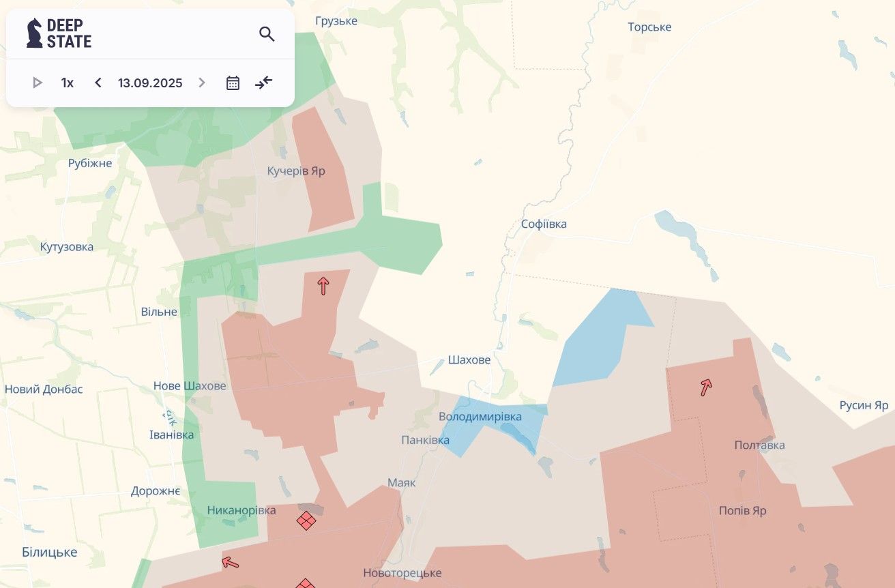Screen dimensions: 895x588
Task: Select the Шахове town label
Action: coord(469,359)
